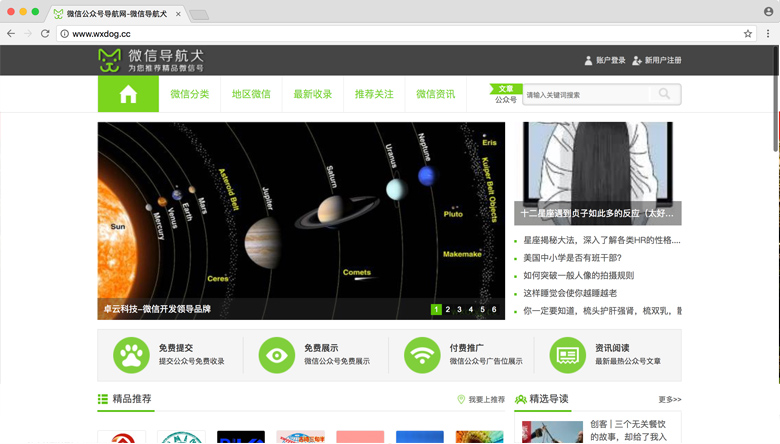Click the 精选导读 people icon
The width and height of the screenshot is (780, 444).
point(520,399)
